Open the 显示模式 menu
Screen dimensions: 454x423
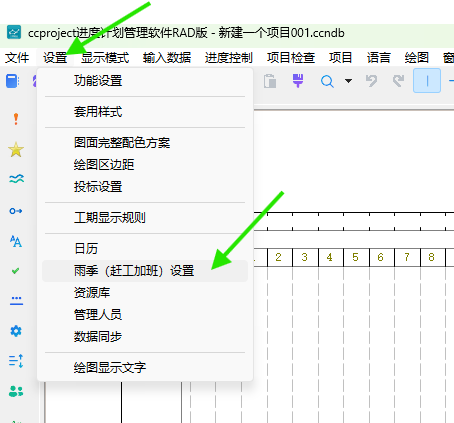(105, 58)
